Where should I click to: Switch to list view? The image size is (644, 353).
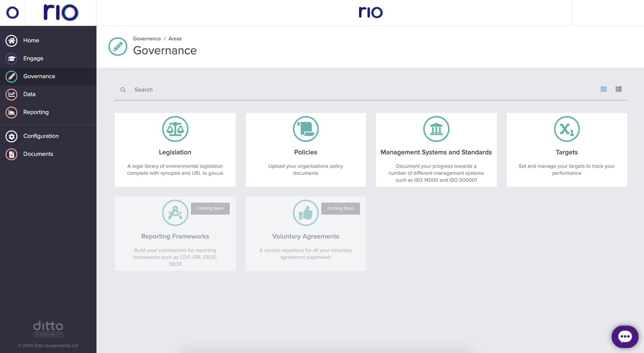tap(618, 89)
